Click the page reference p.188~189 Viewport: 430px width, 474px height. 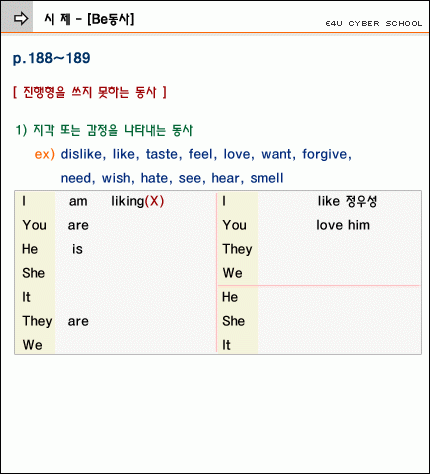52,58
